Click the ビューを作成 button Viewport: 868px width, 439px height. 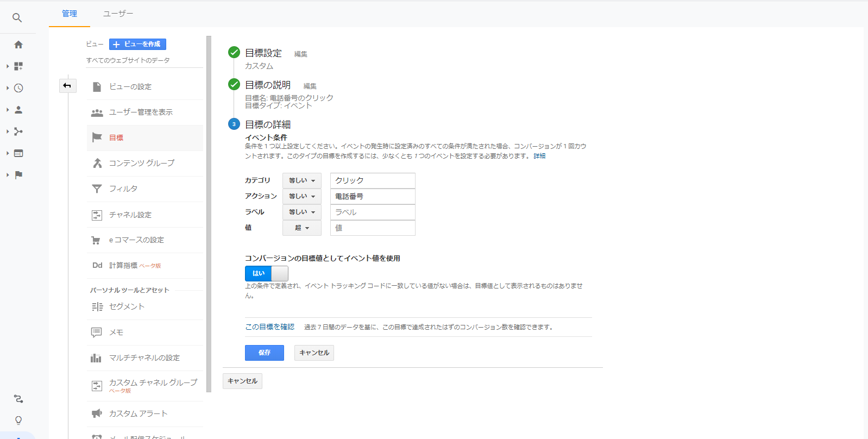point(137,44)
